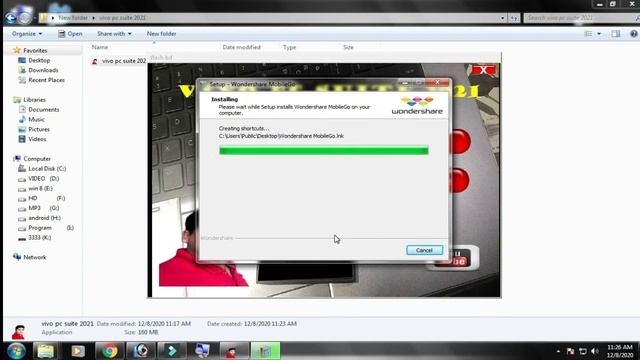Open Explorer help icon
This screenshot has height=360, width=640.
point(633,34)
